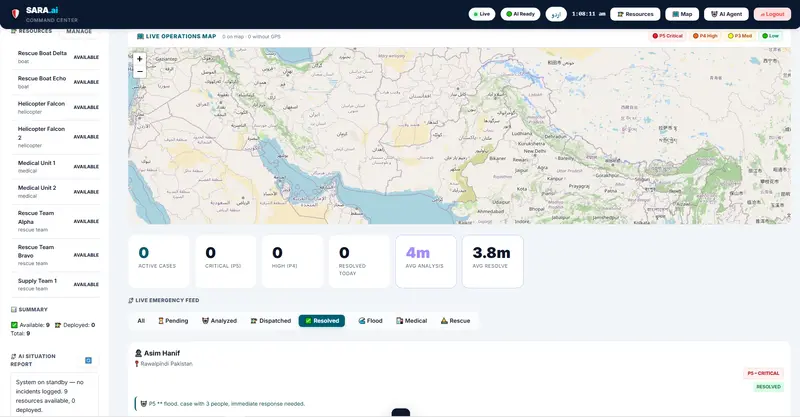The height and width of the screenshot is (417, 800).
Task: Select Medical Unit 1 resource
Action: click(x=56, y=166)
